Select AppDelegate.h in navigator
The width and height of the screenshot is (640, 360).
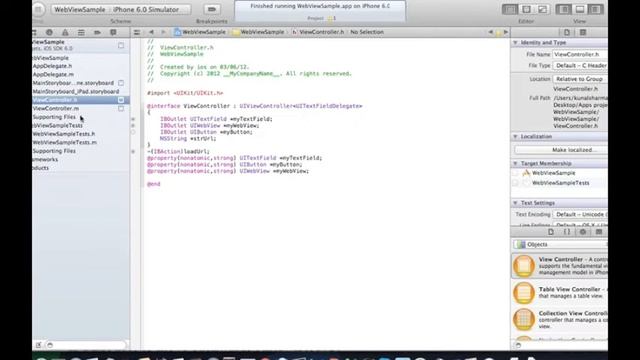coord(52,66)
